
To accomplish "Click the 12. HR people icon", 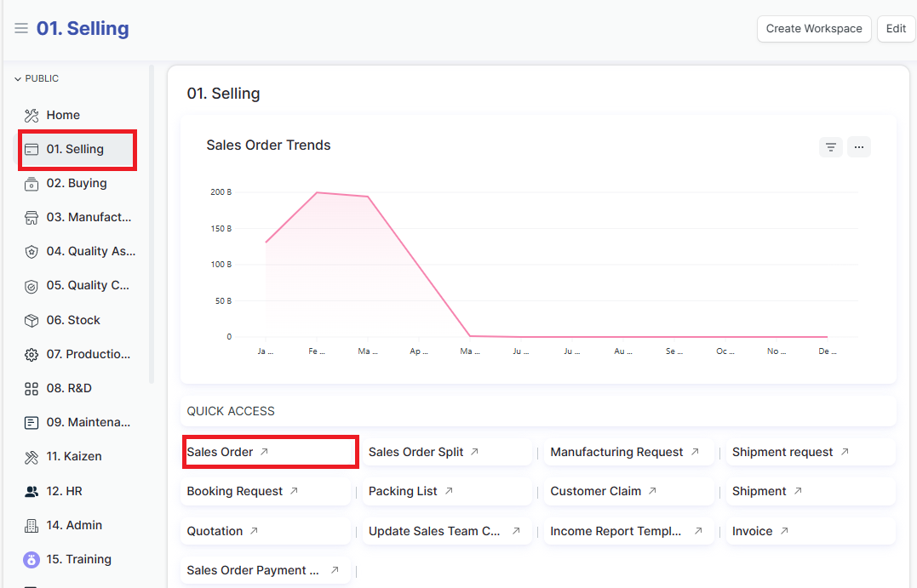I will coord(32,492).
